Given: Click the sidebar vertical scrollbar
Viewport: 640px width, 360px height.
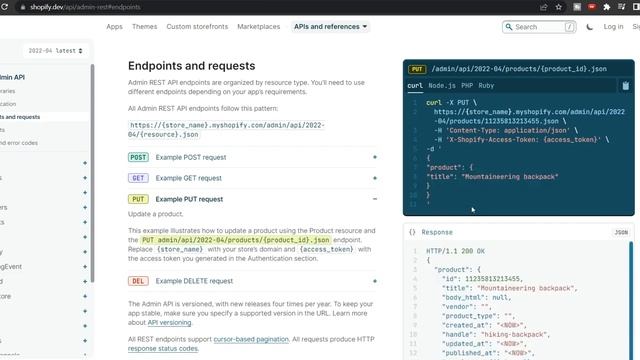Looking at the screenshot, I should click(92, 173).
